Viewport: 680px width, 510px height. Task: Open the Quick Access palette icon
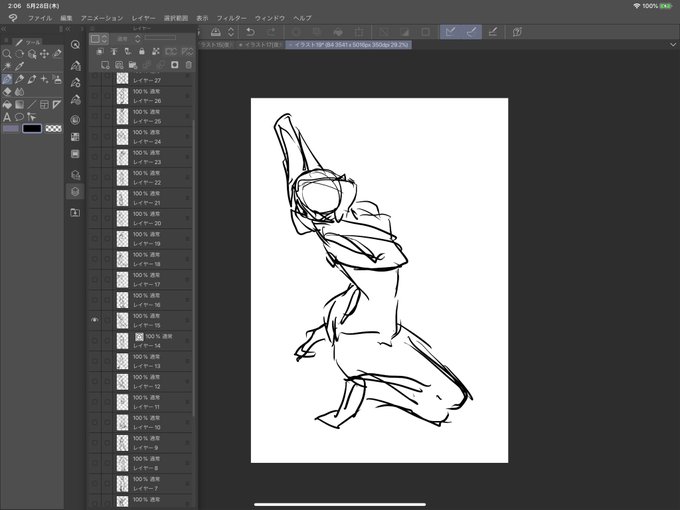[x=75, y=45]
